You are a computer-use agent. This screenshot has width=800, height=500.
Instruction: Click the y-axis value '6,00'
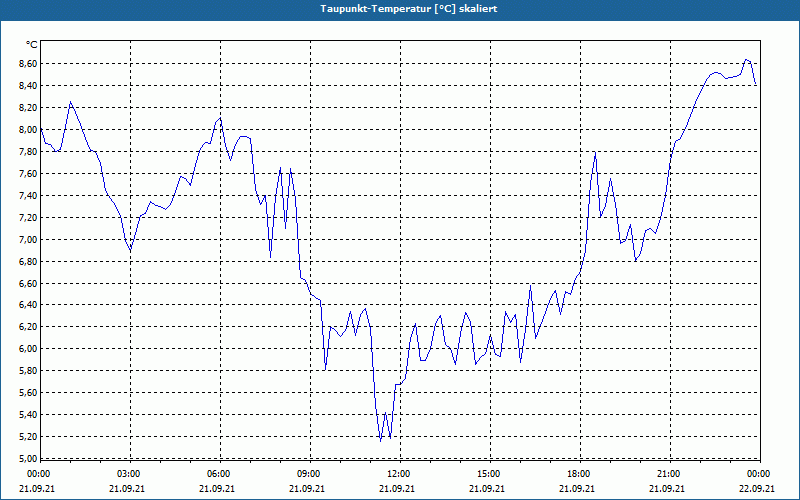pyautogui.click(x=28, y=349)
